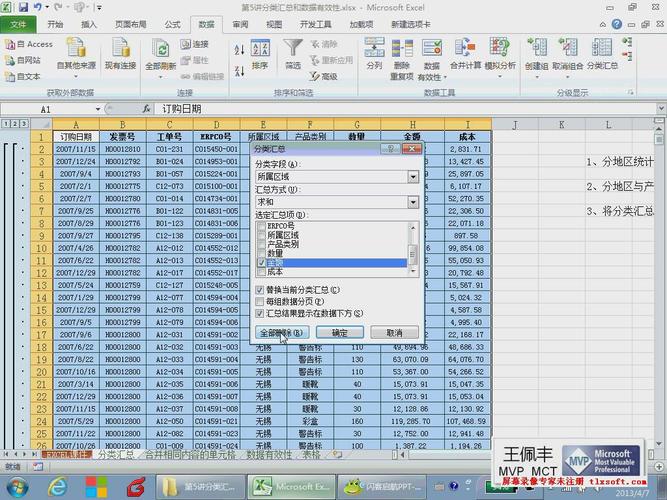This screenshot has width=667, height=500.
Task: Click 取消 (Cancel) in subtotal dialog
Action: 394,333
